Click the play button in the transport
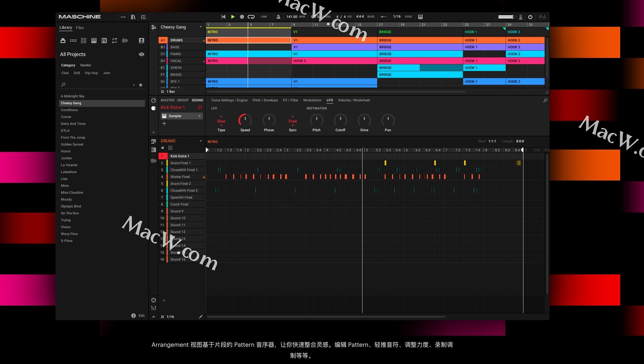Screen dimensions: 644x364 pyautogui.click(x=233, y=17)
